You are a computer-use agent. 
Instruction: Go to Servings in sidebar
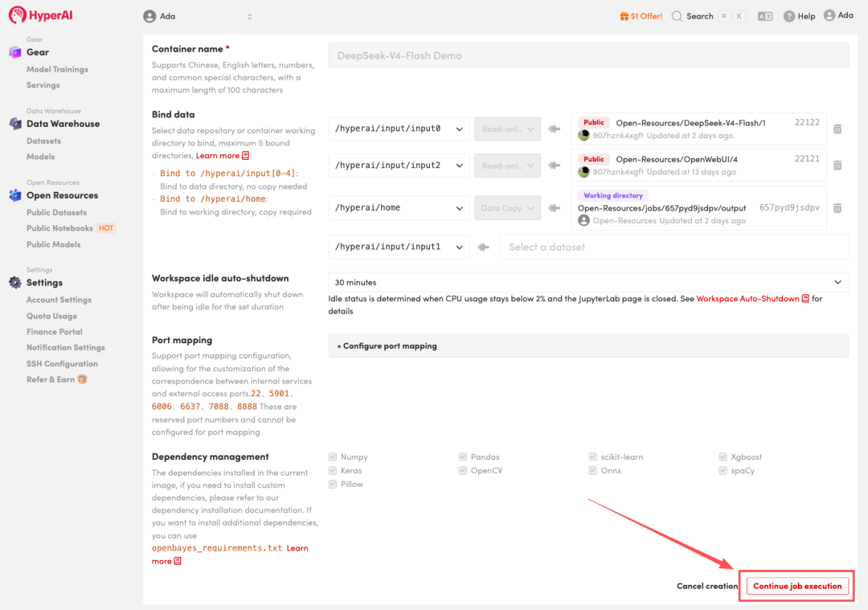point(43,85)
